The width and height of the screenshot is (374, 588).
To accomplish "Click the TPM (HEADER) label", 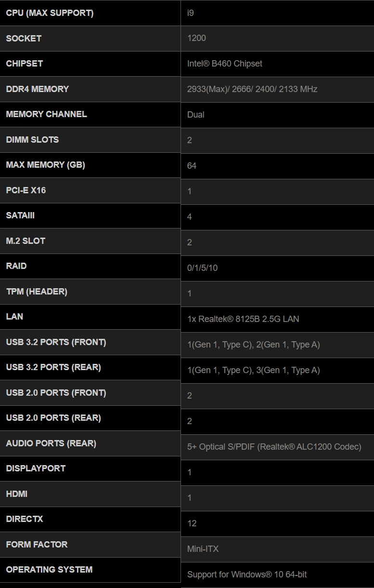I will point(37,292).
